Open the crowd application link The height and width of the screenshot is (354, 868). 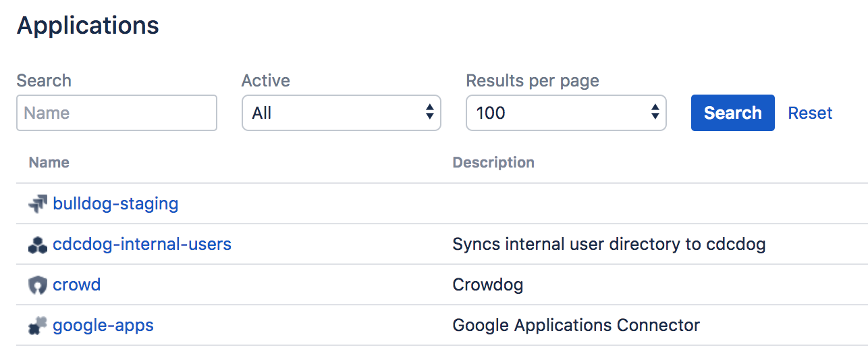(77, 284)
